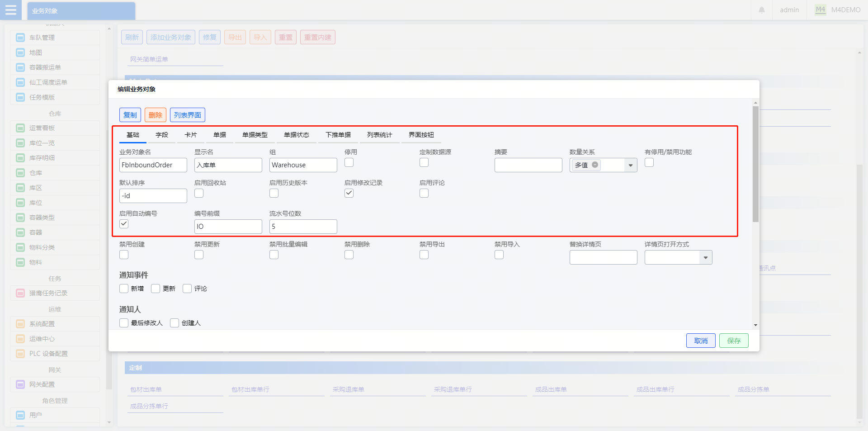Screen dimensions: 868x431
Task: Click the 容器 sidebar icon
Action: (20, 232)
